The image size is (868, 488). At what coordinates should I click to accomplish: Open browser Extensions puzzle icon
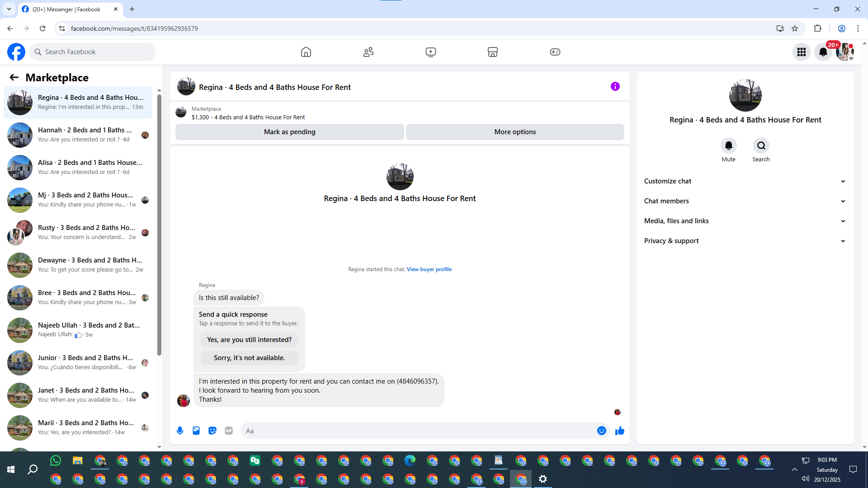(817, 28)
